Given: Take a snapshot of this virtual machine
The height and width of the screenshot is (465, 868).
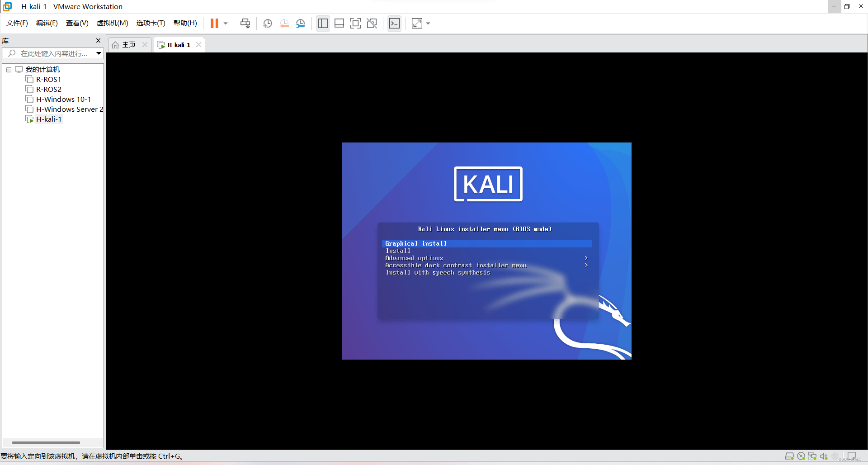Looking at the screenshot, I should [x=268, y=24].
